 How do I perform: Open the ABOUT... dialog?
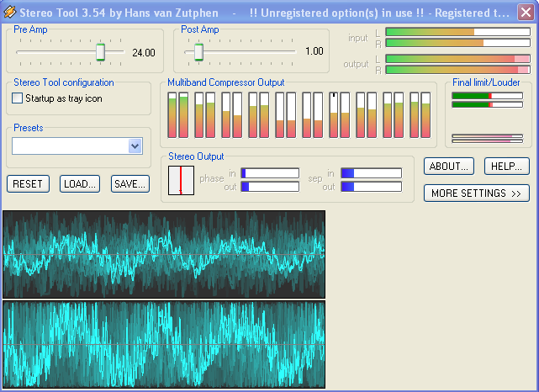coord(449,167)
